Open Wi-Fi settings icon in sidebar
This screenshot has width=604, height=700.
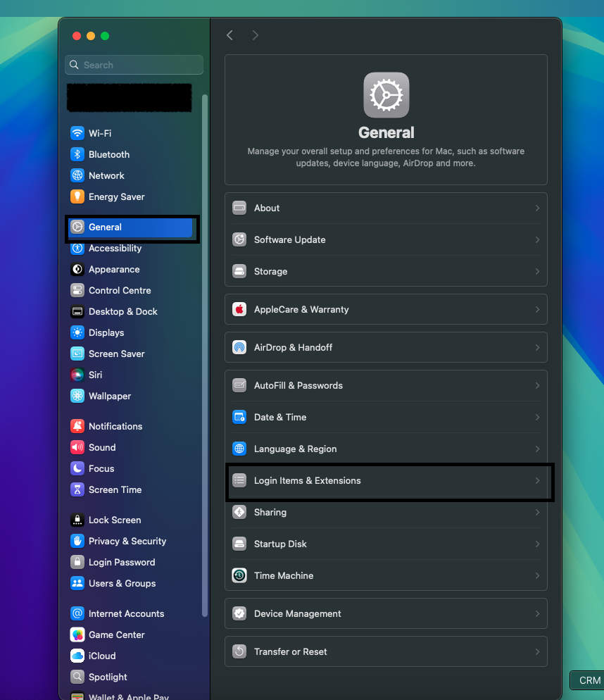pyautogui.click(x=77, y=133)
